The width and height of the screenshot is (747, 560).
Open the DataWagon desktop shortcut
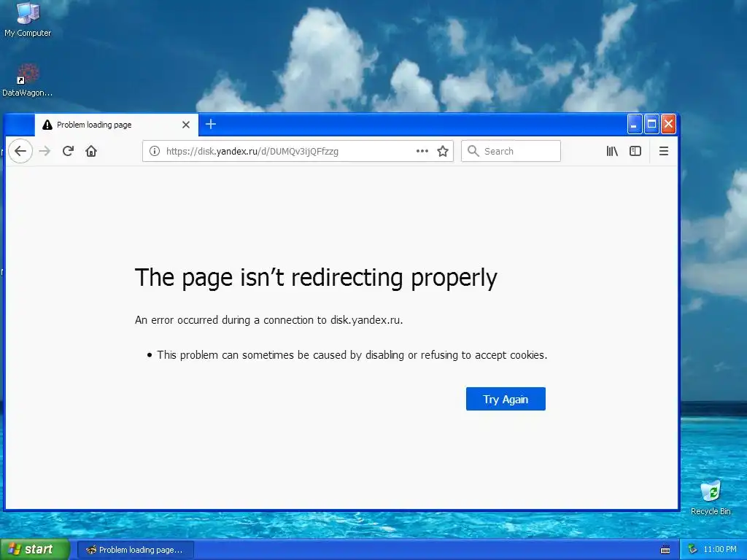(x=27, y=80)
